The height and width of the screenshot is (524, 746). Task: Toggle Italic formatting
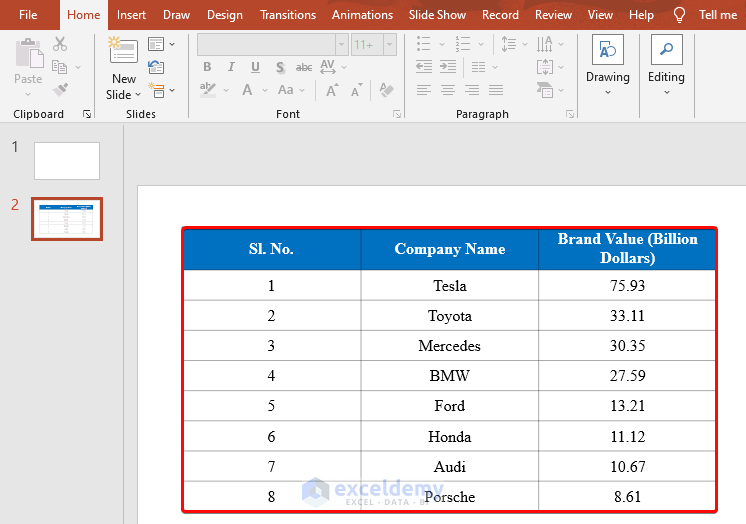pos(231,67)
